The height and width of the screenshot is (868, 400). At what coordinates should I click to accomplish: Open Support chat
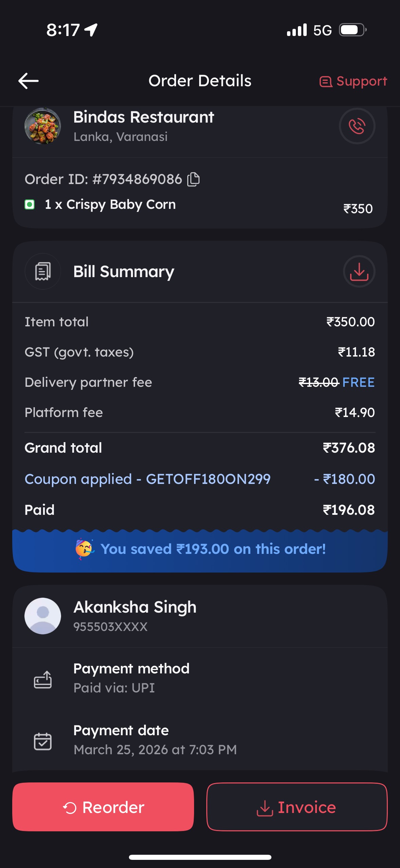pyautogui.click(x=353, y=82)
